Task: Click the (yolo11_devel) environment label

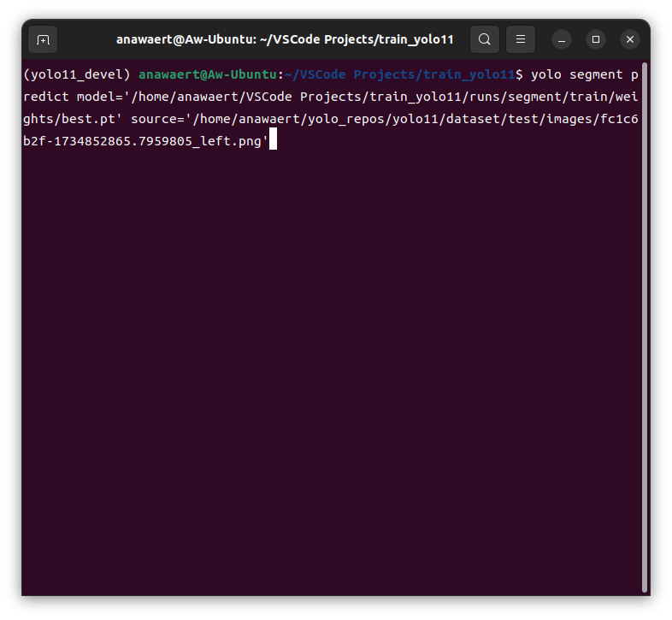Action: point(77,74)
